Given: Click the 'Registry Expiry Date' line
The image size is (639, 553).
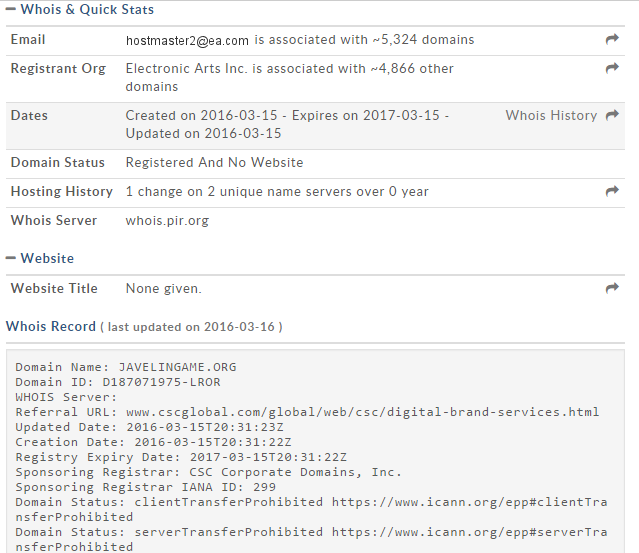Looking at the screenshot, I should [x=181, y=457].
